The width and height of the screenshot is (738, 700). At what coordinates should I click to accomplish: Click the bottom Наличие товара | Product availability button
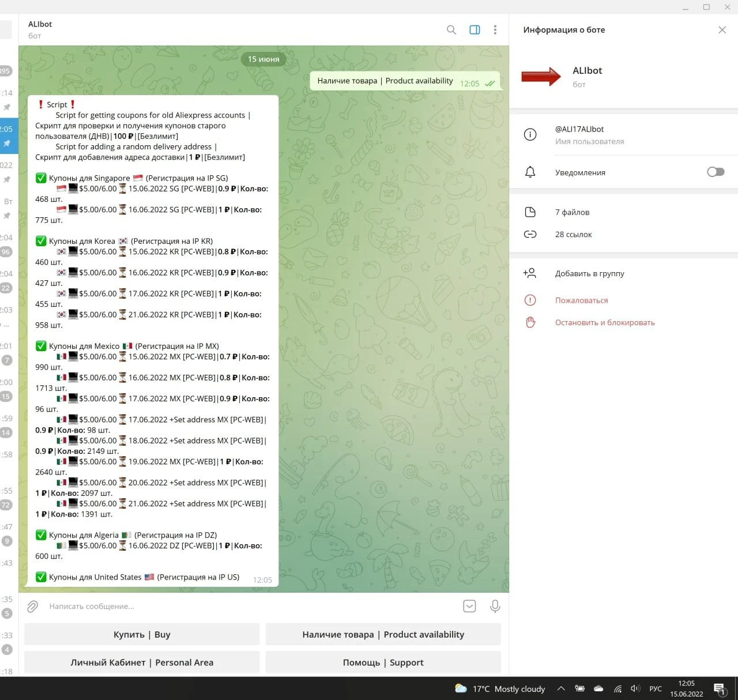click(383, 634)
